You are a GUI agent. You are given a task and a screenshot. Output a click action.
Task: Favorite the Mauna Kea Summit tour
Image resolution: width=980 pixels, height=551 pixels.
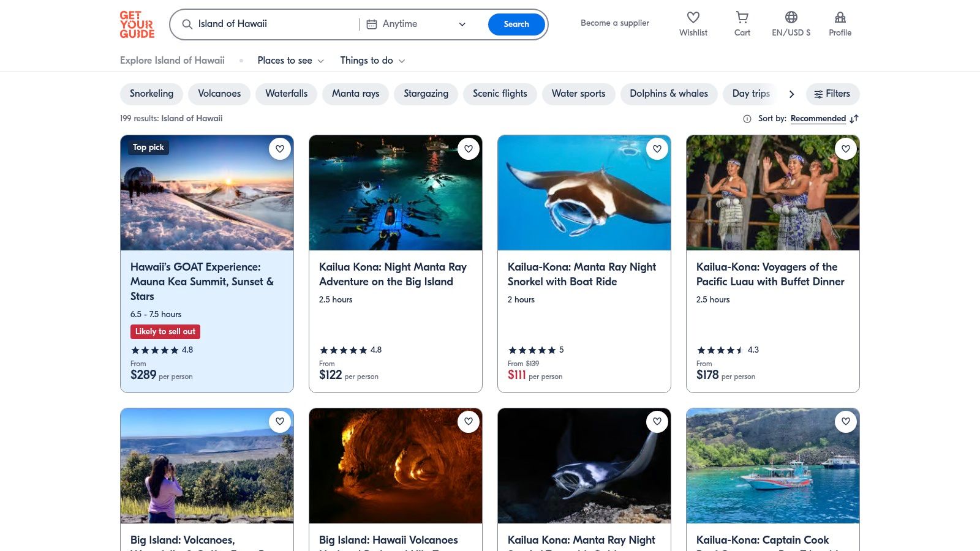(280, 149)
